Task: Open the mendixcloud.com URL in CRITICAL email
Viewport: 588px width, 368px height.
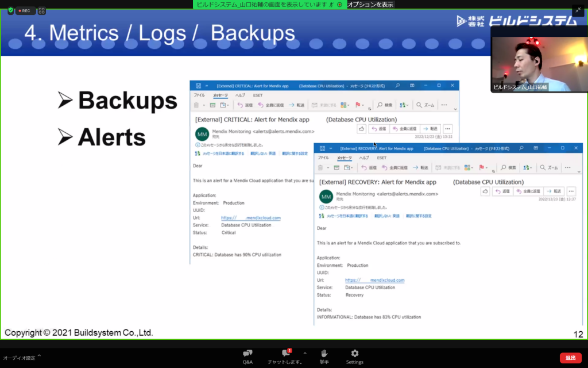Action: pyautogui.click(x=251, y=218)
